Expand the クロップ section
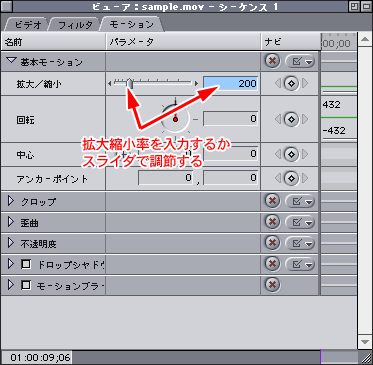Viewport: 373px width, 365px height. pyautogui.click(x=11, y=201)
